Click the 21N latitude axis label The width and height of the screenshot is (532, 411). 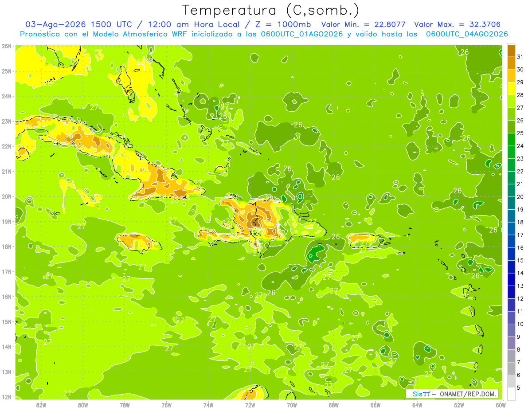pos(6,171)
